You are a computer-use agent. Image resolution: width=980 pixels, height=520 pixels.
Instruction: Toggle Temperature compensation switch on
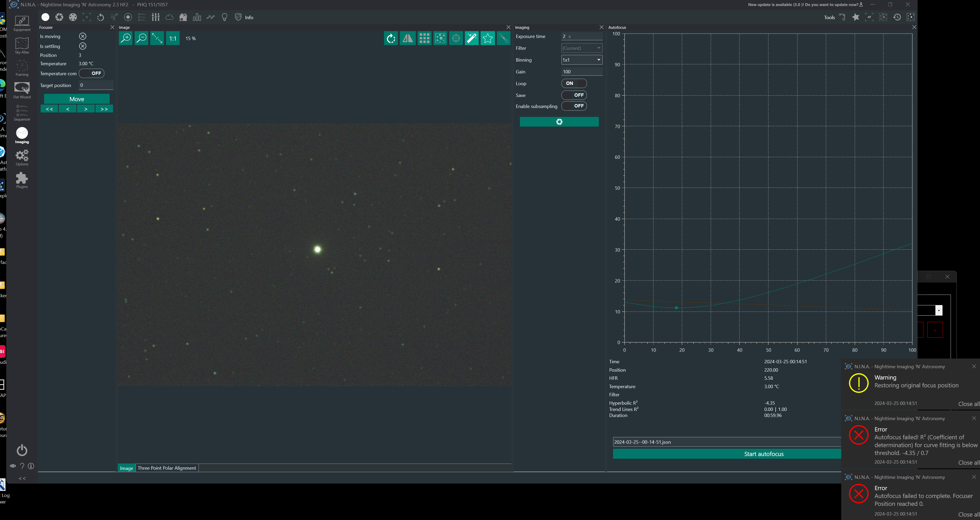click(92, 73)
